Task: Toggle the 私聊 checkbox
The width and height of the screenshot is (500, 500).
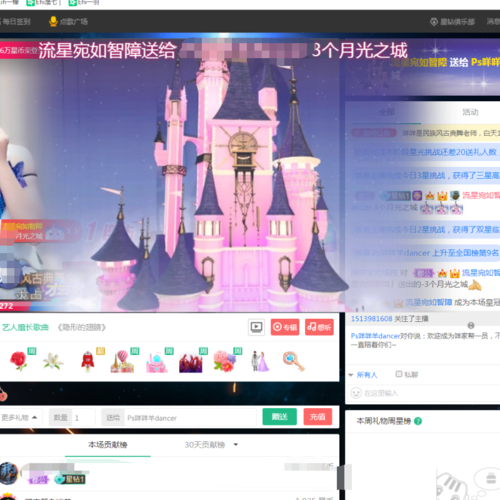Action: click(x=399, y=374)
